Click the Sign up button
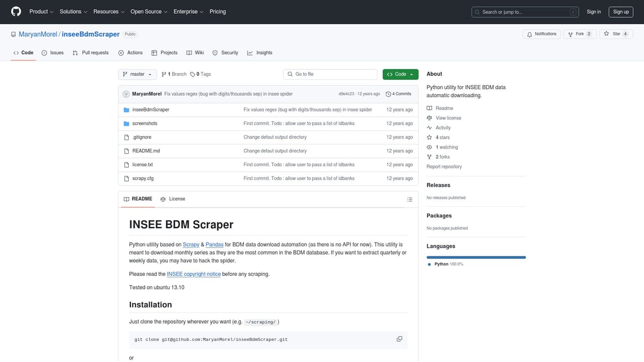The image size is (644, 362). [620, 12]
